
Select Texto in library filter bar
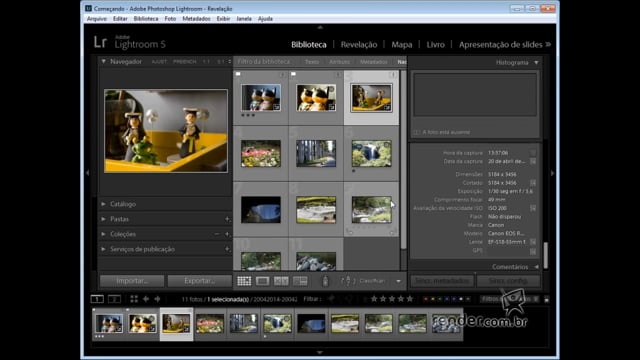pyautogui.click(x=312, y=62)
